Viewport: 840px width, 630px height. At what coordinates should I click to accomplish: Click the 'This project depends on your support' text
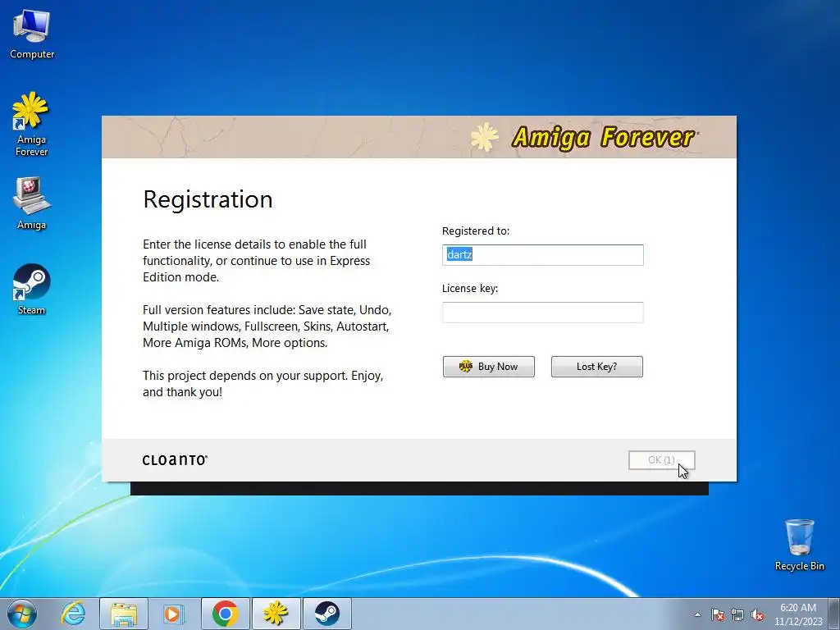pyautogui.click(x=263, y=384)
